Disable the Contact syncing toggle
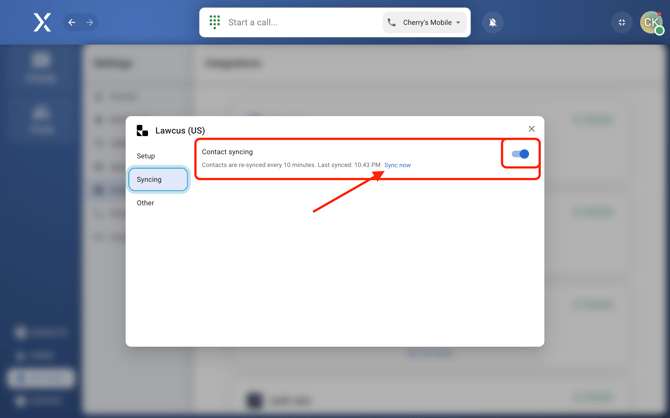The height and width of the screenshot is (418, 670). [520, 154]
